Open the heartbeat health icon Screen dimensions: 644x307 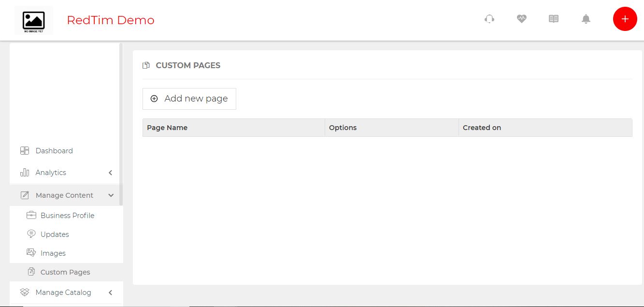click(521, 19)
